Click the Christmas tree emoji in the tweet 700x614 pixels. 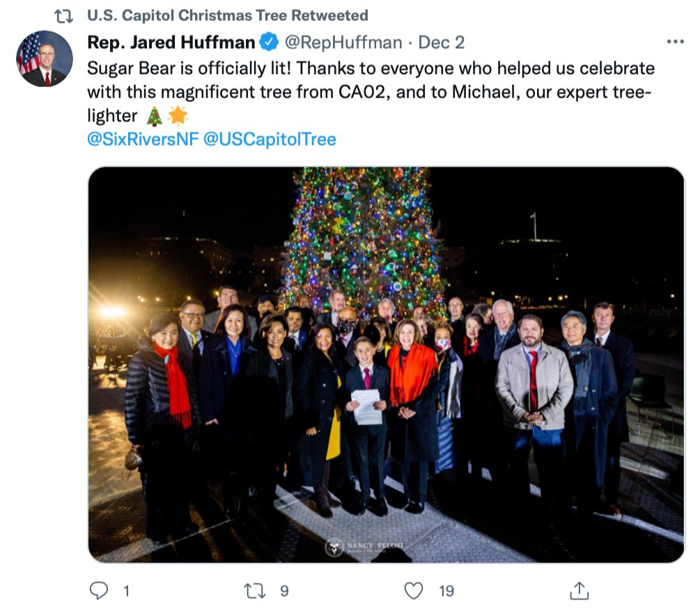[x=154, y=115]
